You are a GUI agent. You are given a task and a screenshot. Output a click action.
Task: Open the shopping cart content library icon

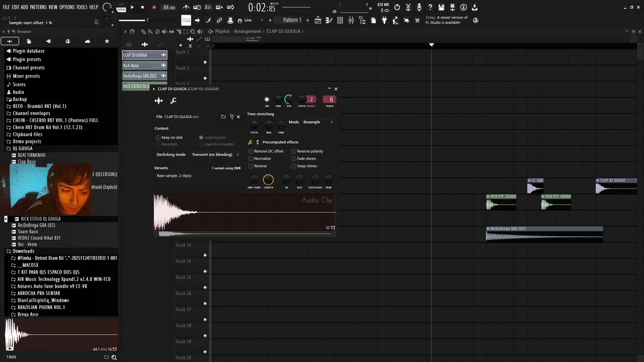(417, 20)
